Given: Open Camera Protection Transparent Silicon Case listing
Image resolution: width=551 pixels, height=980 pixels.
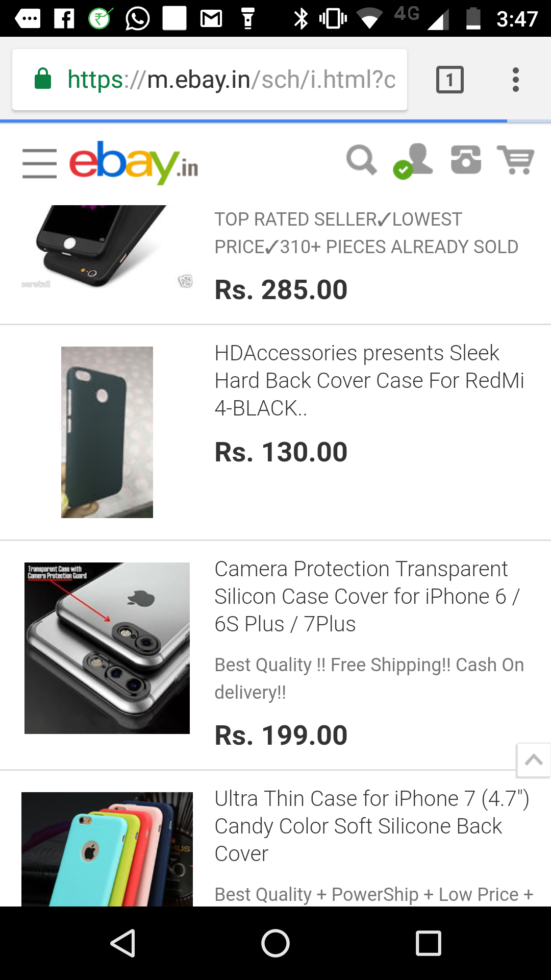Looking at the screenshot, I should point(366,596).
